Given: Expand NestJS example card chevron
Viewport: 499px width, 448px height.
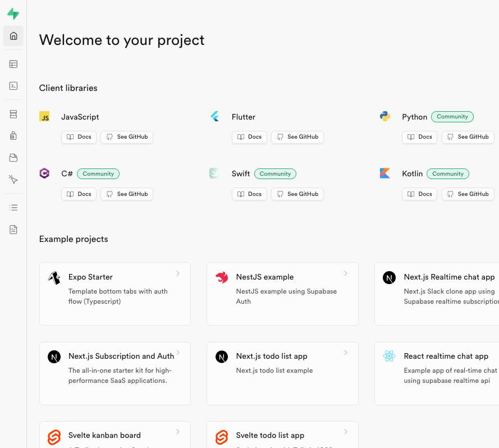Looking at the screenshot, I should click(346, 273).
